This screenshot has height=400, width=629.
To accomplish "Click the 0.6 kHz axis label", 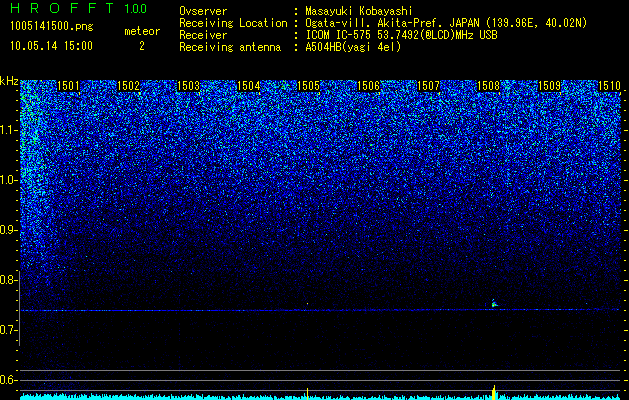I will (9, 380).
